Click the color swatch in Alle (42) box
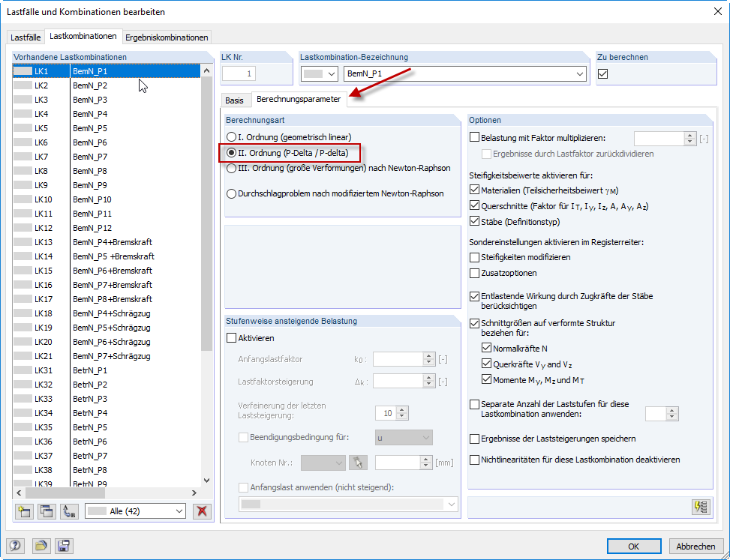 pyautogui.click(x=97, y=511)
